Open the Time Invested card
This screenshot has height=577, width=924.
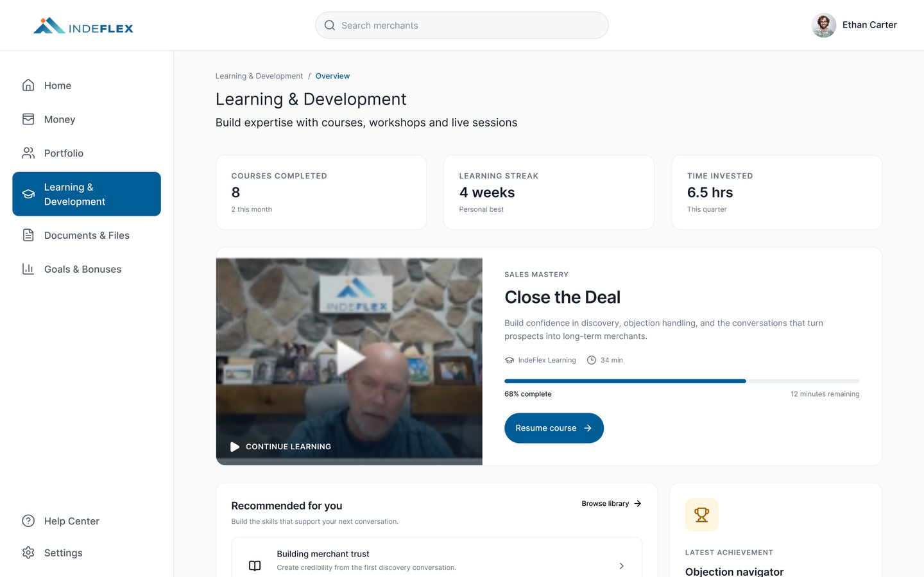(x=776, y=193)
